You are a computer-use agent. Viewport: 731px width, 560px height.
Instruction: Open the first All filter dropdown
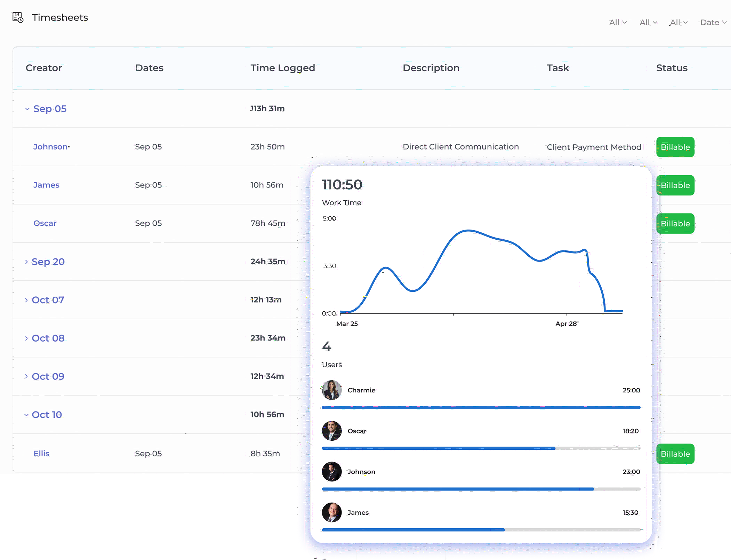coord(618,22)
